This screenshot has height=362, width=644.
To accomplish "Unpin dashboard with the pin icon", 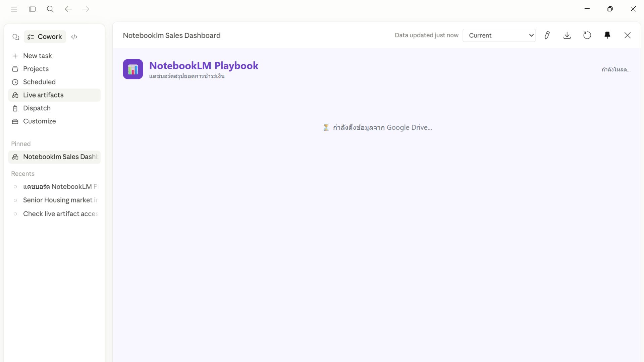I will [607, 35].
